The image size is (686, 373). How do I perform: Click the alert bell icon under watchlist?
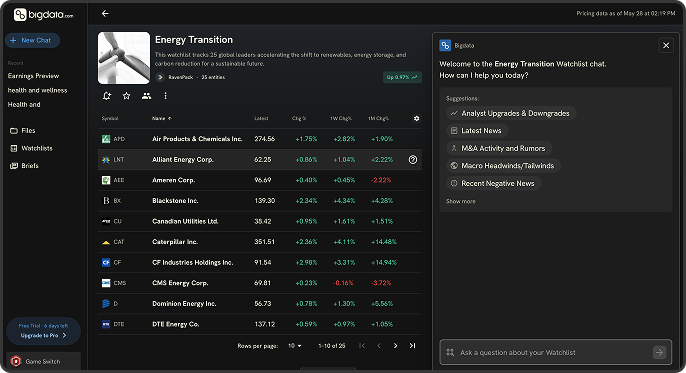pos(107,96)
